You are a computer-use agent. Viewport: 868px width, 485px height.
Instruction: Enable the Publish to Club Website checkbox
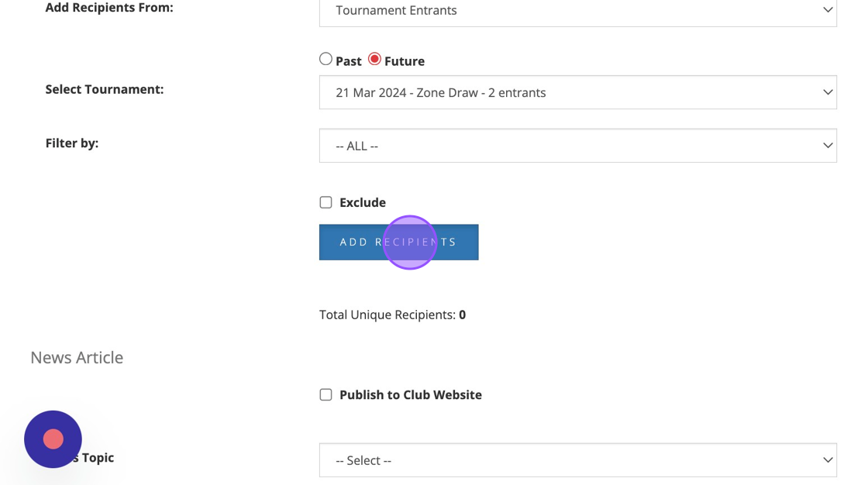click(x=326, y=394)
